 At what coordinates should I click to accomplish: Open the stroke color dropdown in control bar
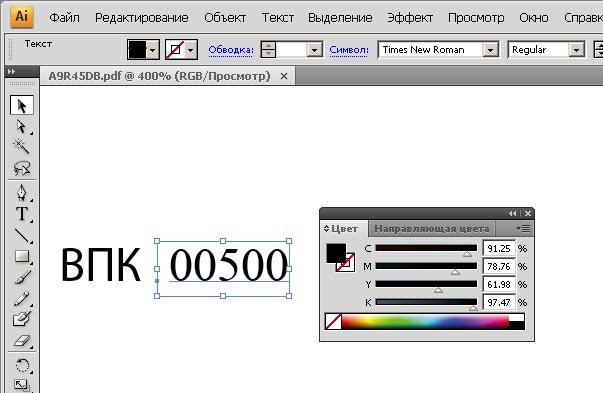[x=191, y=50]
